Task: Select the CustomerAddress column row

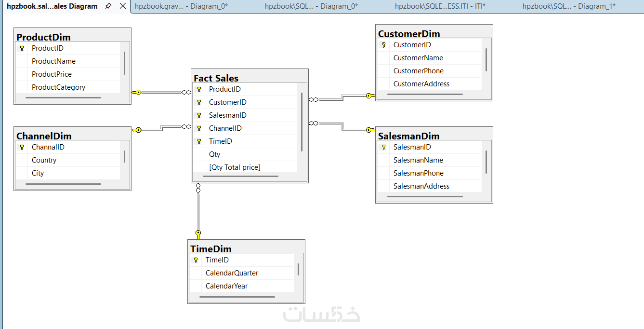Action: click(429, 84)
